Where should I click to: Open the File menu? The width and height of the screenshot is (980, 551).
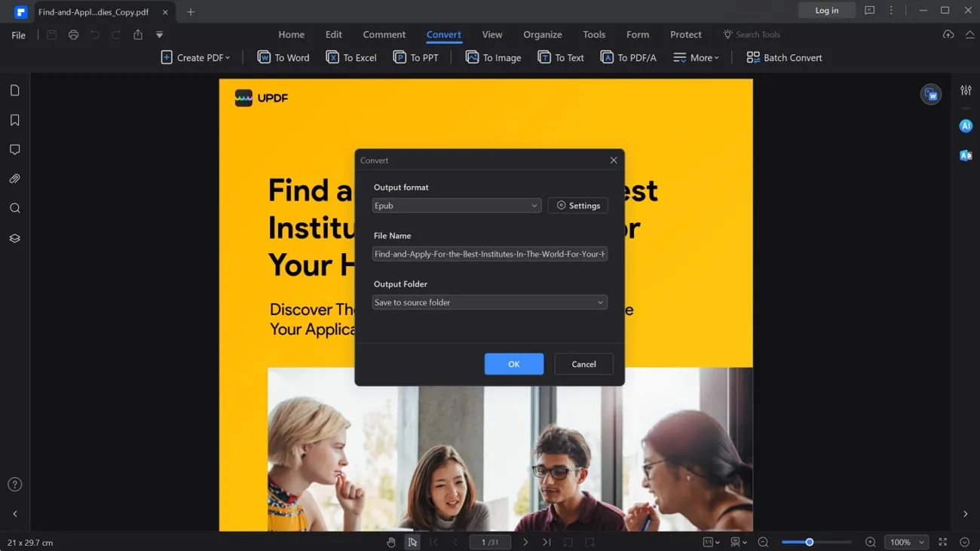point(19,35)
